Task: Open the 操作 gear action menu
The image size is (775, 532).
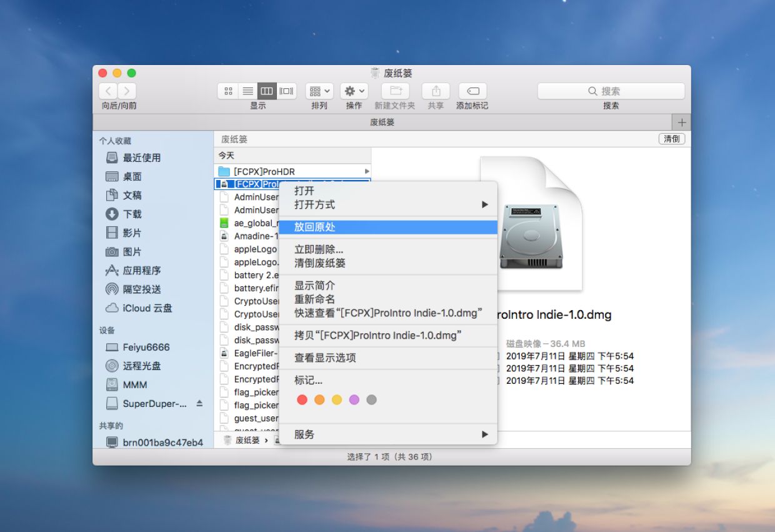Action: [354, 91]
